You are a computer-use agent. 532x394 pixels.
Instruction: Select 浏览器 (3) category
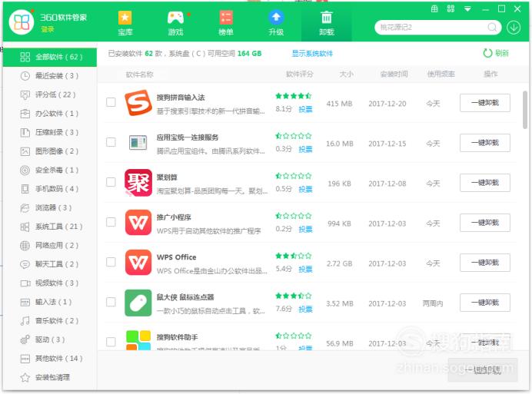[x=50, y=207]
